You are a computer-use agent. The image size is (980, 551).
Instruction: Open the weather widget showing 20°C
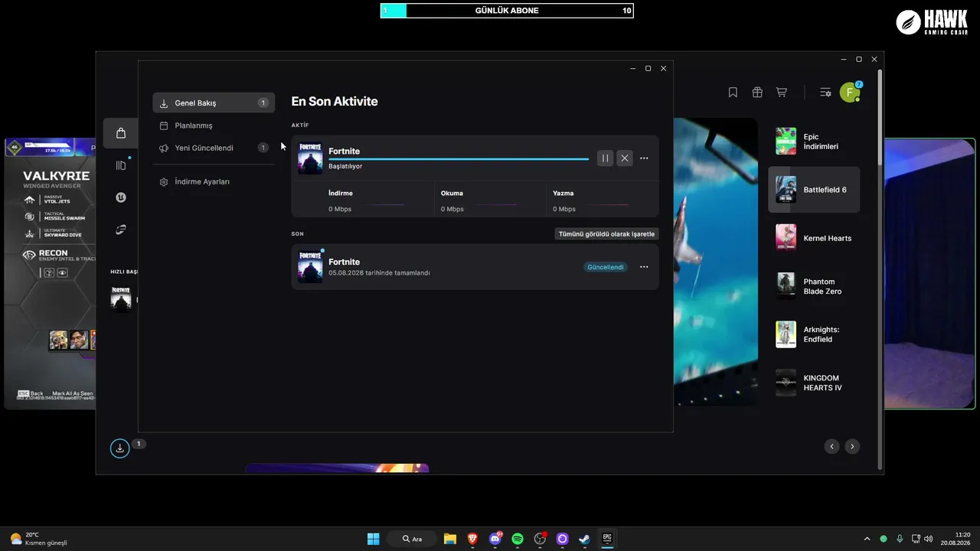coord(38,539)
